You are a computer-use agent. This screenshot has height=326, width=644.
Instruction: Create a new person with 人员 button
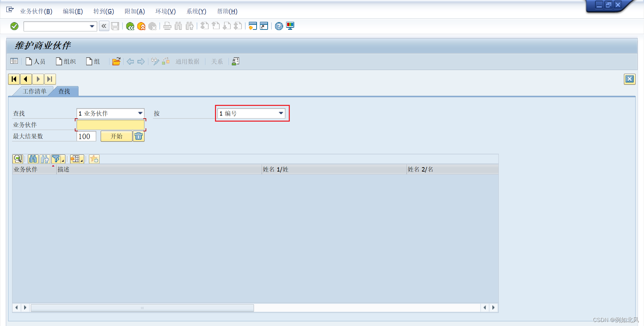tap(36, 61)
